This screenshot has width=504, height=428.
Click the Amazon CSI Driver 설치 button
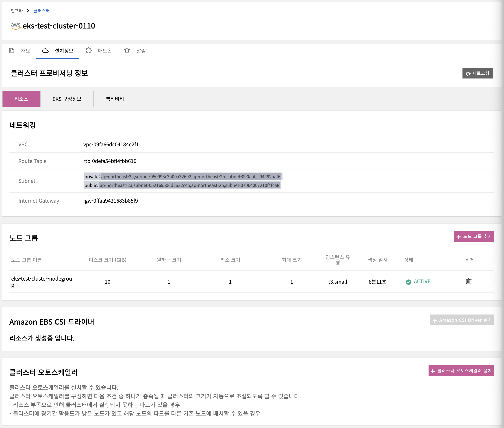click(x=462, y=320)
